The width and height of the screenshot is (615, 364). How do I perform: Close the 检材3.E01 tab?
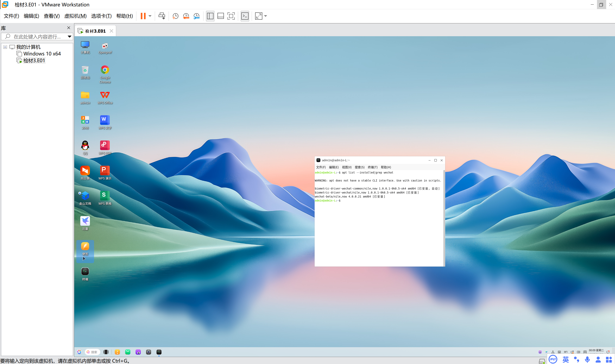(x=111, y=31)
